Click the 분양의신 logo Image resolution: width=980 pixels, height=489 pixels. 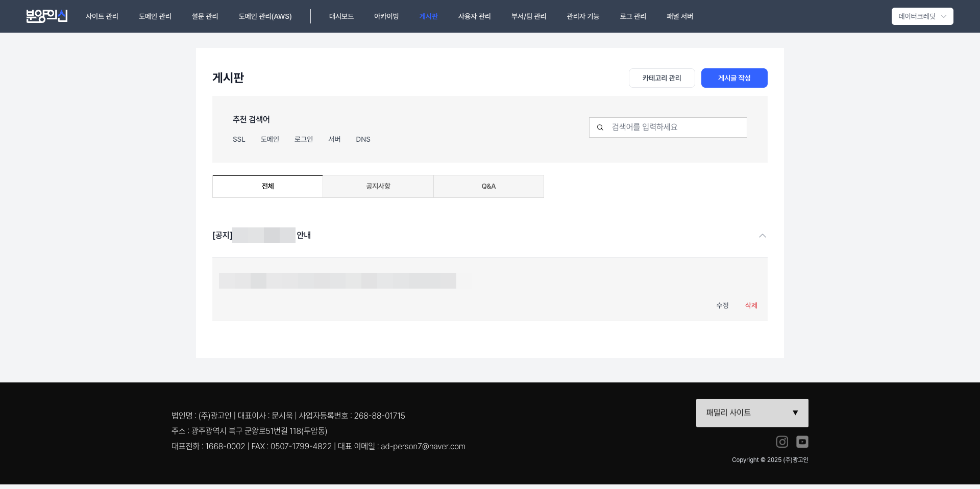point(47,16)
